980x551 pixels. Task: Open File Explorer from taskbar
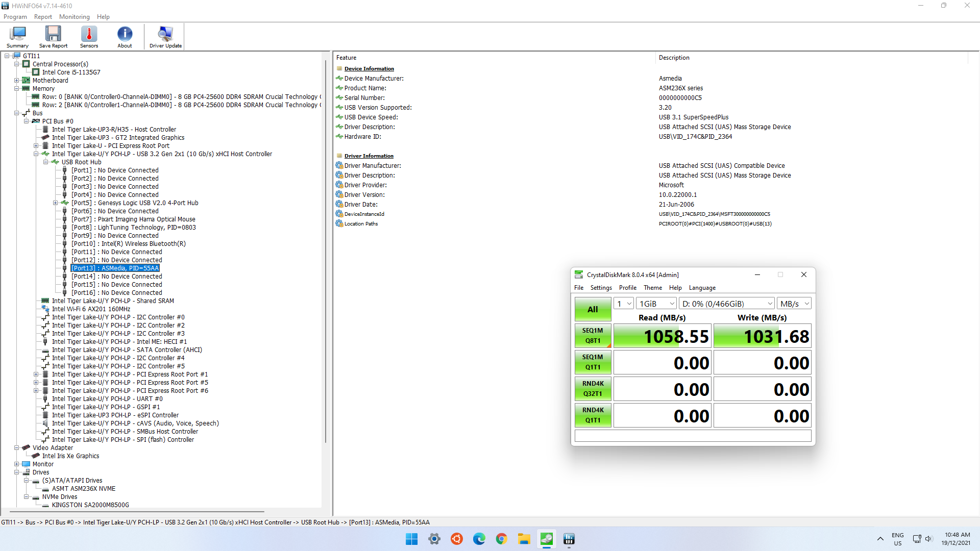point(524,539)
